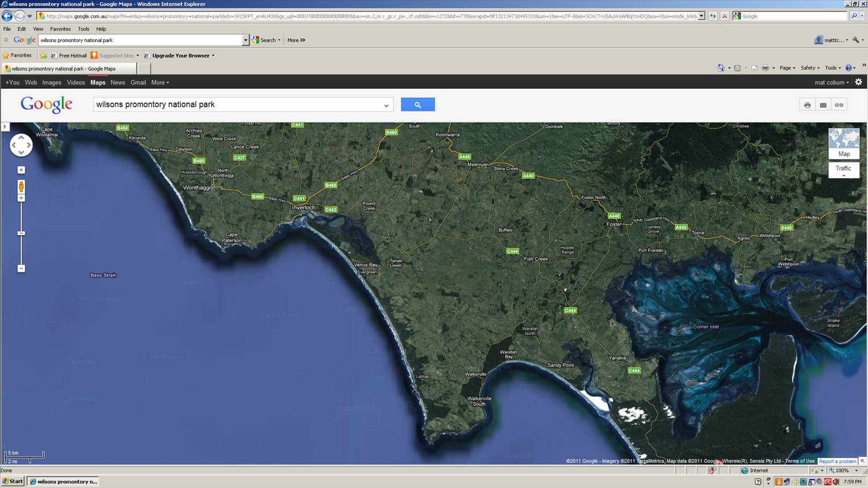The width and height of the screenshot is (868, 488).
Task: Click the zoom out minus button
Action: pos(21,268)
